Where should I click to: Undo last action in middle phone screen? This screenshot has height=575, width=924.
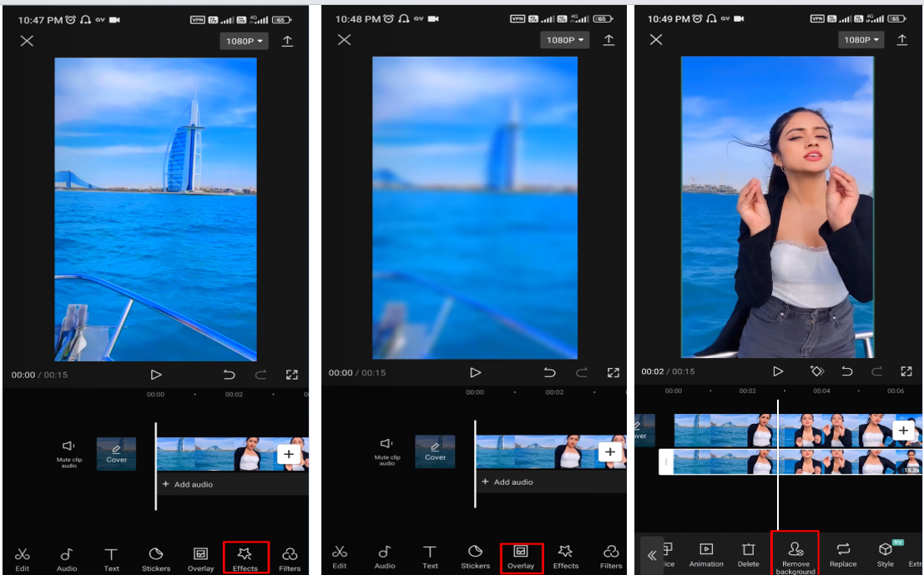pos(549,372)
